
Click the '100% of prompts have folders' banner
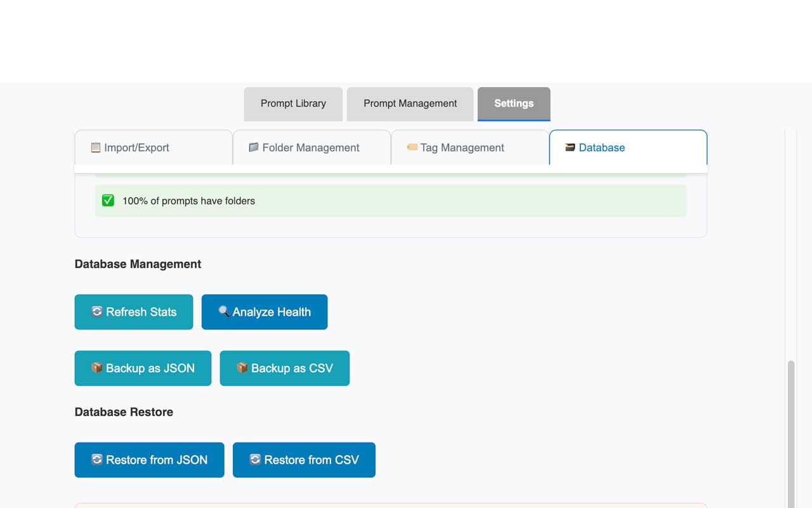pyautogui.click(x=391, y=201)
